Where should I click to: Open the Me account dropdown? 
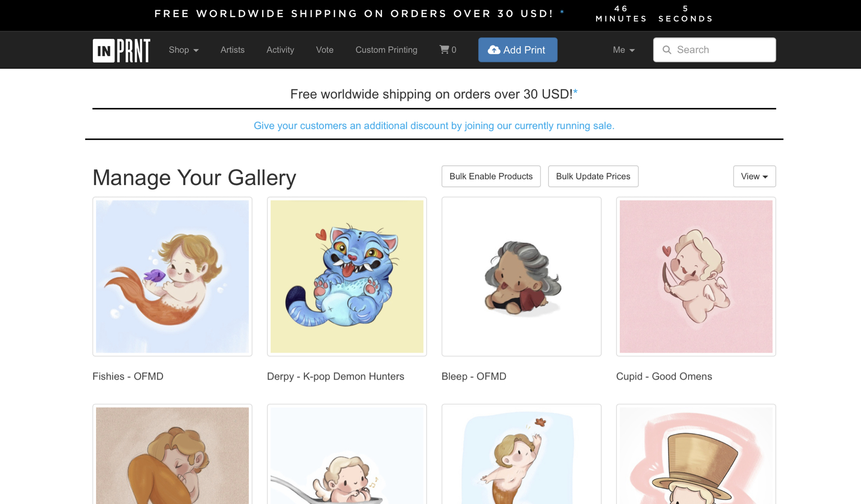pyautogui.click(x=623, y=50)
